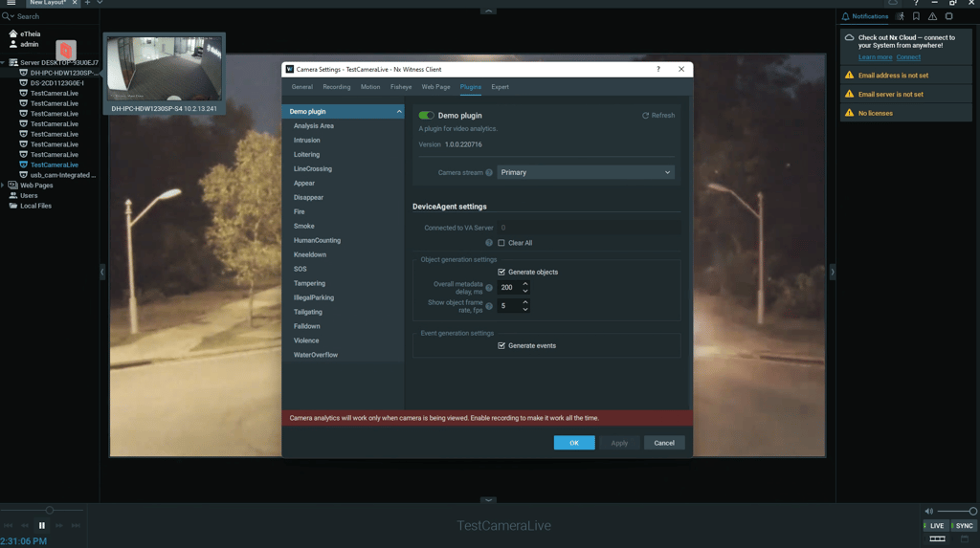Select Intrusion in the plugin list
Image resolution: width=980 pixels, height=548 pixels.
coord(307,141)
